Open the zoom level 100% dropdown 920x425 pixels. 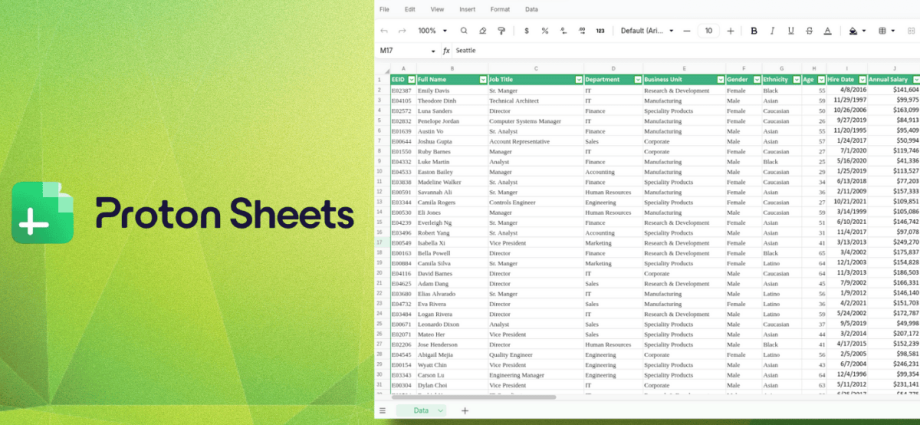432,31
